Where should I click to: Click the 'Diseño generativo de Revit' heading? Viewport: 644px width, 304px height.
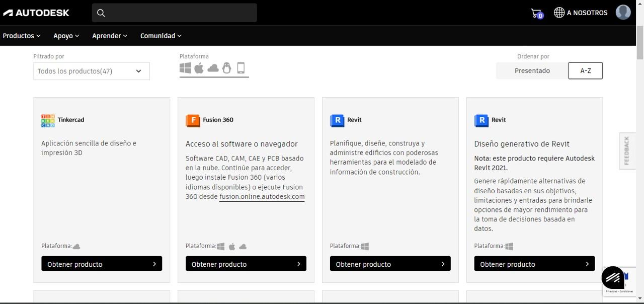[x=522, y=144]
